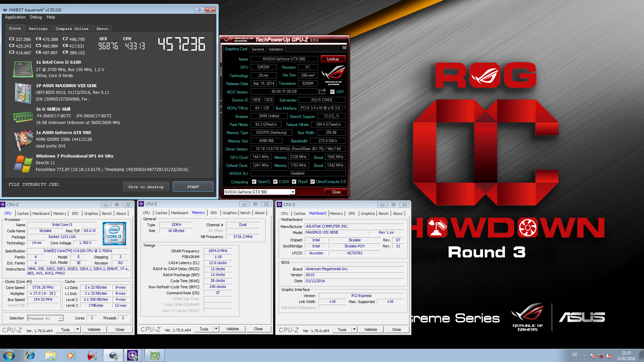Show hidden tray icons arrow

584,356
